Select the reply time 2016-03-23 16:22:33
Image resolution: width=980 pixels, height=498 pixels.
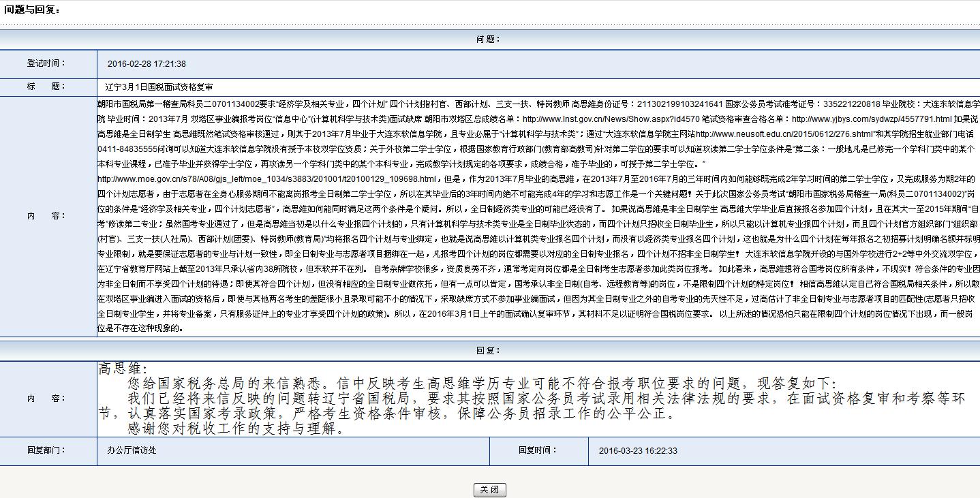[638, 451]
